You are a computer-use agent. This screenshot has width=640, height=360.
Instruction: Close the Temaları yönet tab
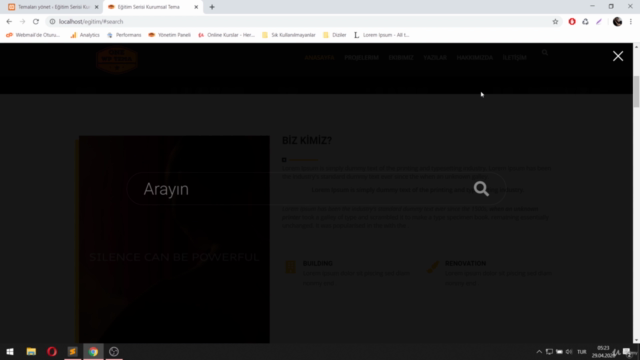tap(97, 7)
